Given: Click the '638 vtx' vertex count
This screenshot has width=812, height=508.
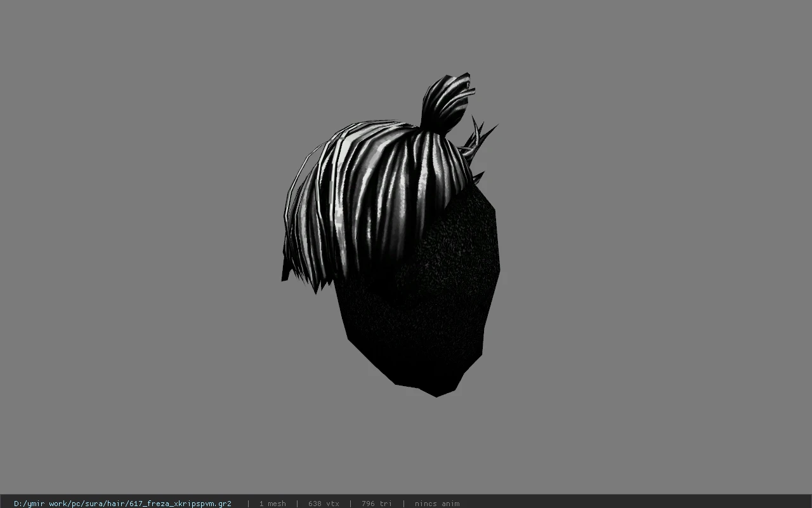Looking at the screenshot, I should pos(324,504).
